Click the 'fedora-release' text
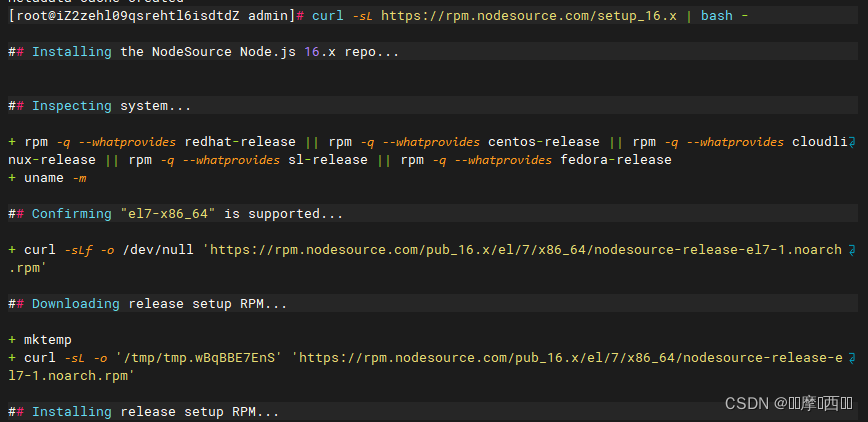 pyautogui.click(x=616, y=160)
